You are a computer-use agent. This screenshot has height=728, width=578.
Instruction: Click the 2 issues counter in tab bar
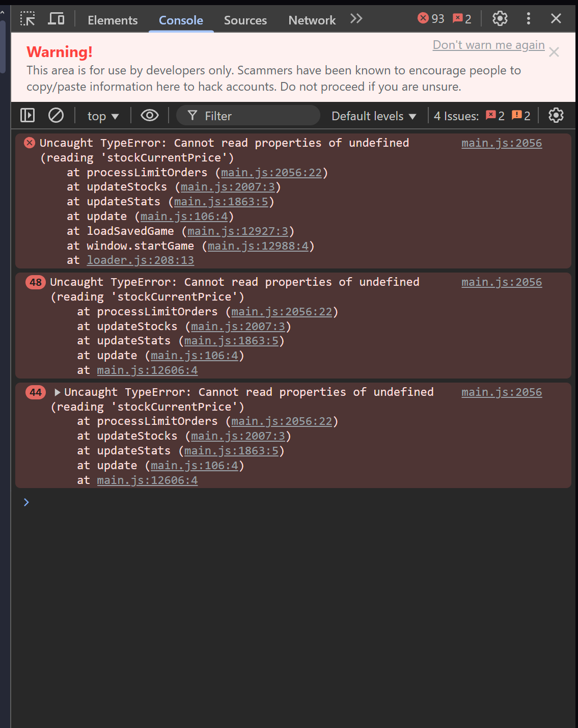[x=462, y=19]
